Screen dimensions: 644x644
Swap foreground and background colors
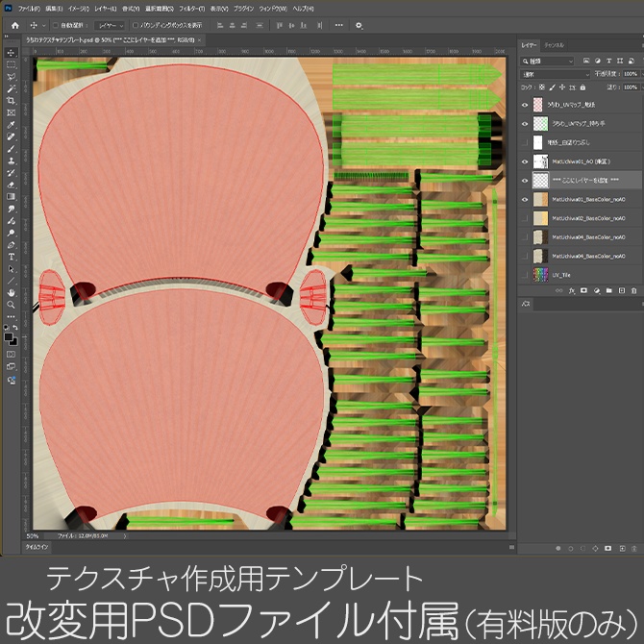click(15, 328)
